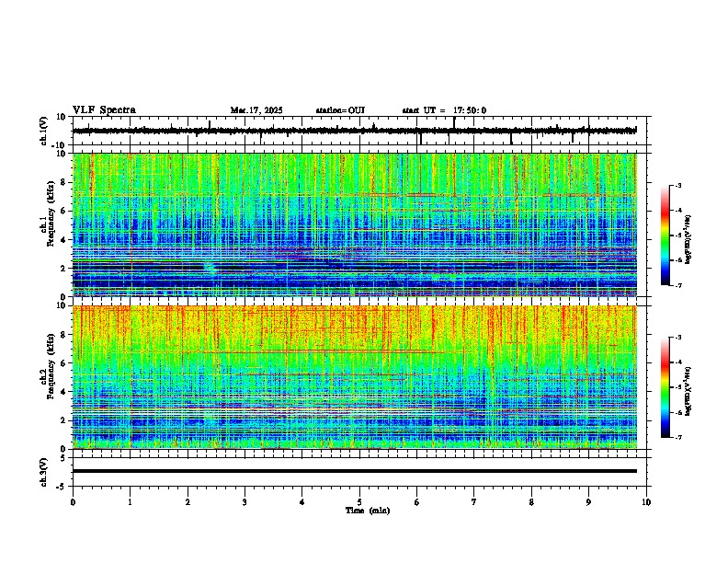Click the time axis tick label "8"
The width and height of the screenshot is (728, 563).
click(x=531, y=502)
